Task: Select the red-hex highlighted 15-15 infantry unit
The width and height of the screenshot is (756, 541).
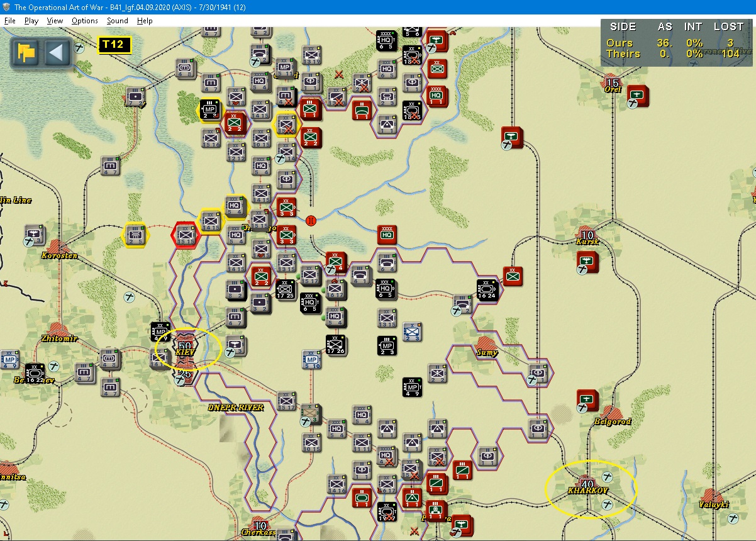Action: (186, 235)
